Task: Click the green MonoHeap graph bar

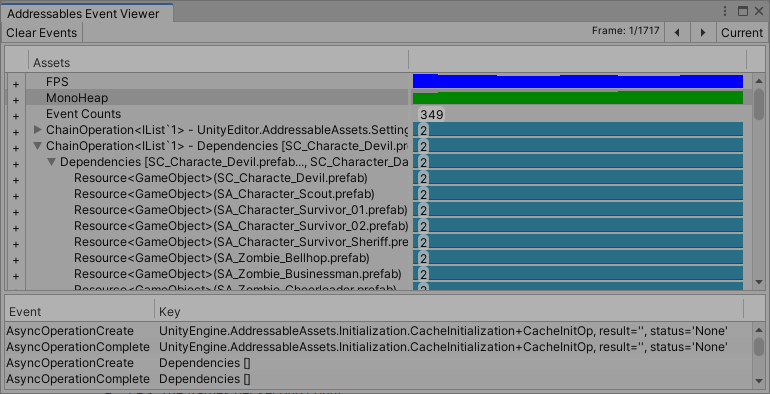Action: click(578, 97)
